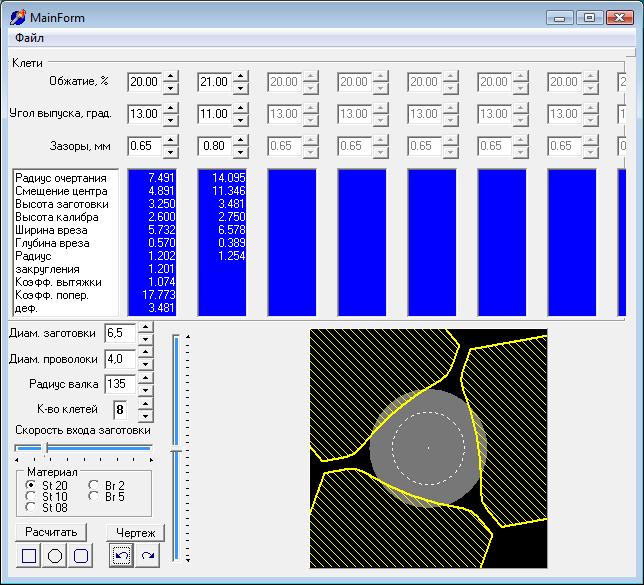Increase К-во клетей with the up spinner

click(145, 403)
